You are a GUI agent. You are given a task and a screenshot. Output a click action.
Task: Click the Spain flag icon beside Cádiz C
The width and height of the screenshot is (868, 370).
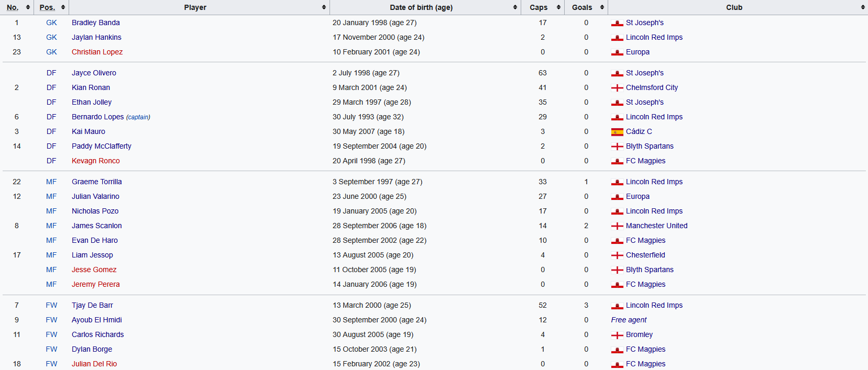pos(617,132)
